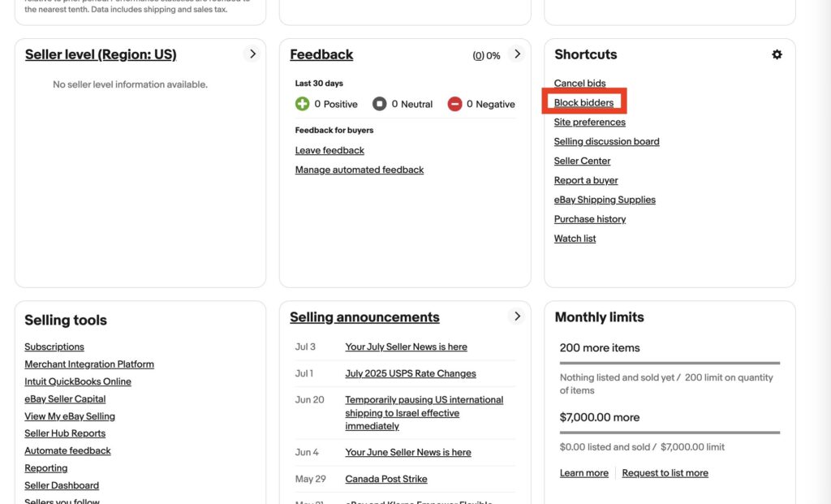Open the Seller level (Region: US) heading

coord(101,54)
